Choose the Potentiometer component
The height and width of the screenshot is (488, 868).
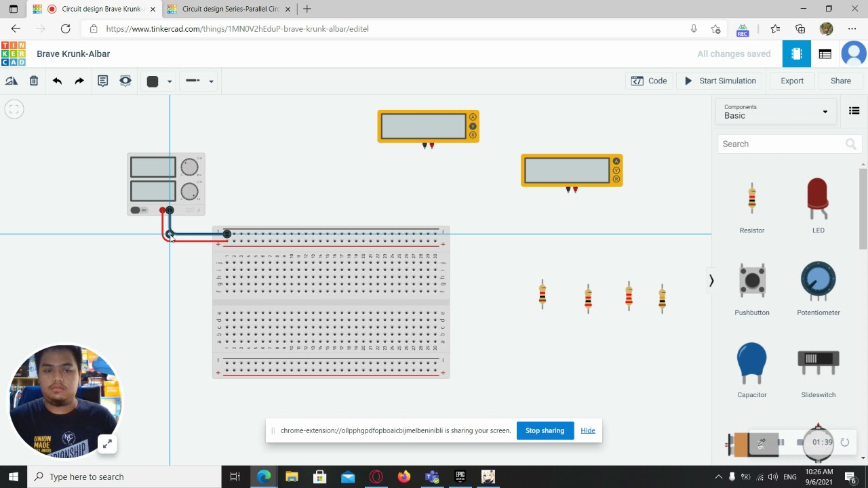coord(818,289)
